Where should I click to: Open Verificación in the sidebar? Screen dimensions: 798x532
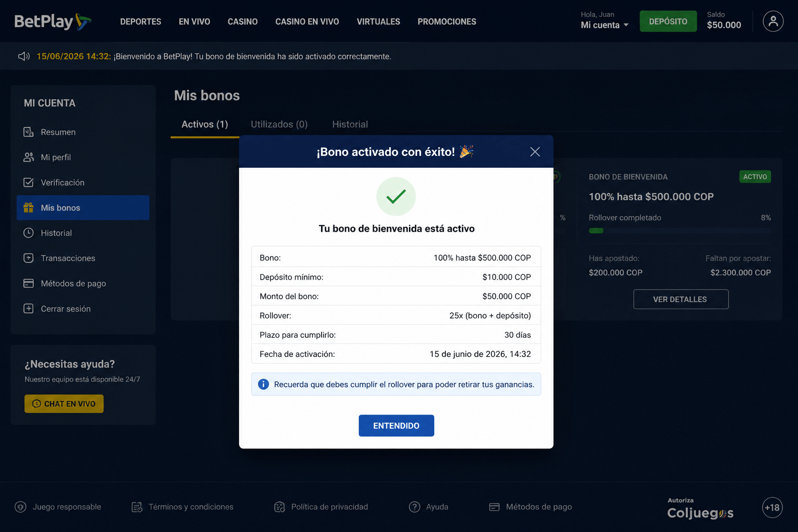coord(83,182)
